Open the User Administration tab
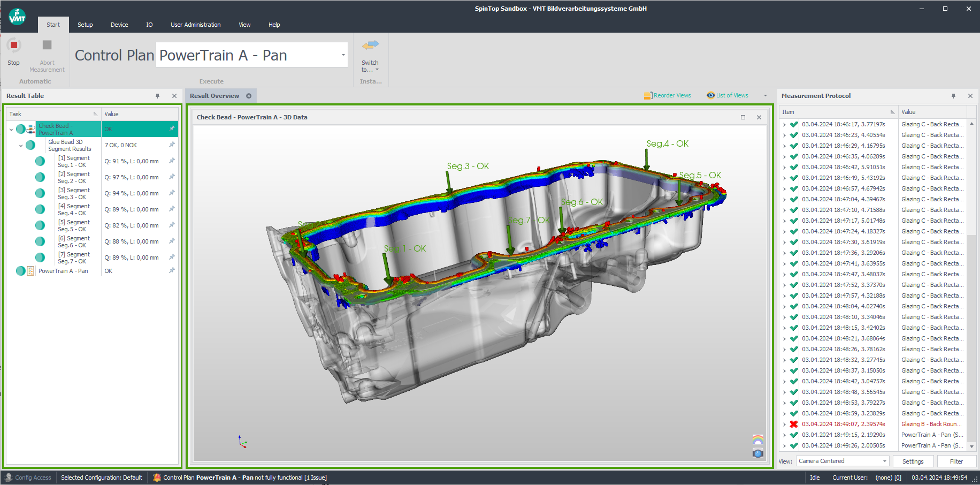Screen dimensions: 980x485 coord(195,25)
